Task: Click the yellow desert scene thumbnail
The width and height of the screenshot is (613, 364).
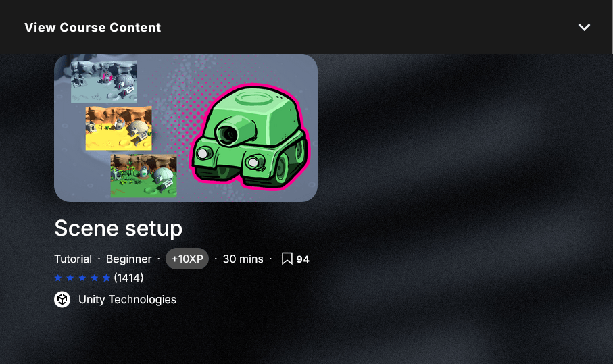Action: 119,128
